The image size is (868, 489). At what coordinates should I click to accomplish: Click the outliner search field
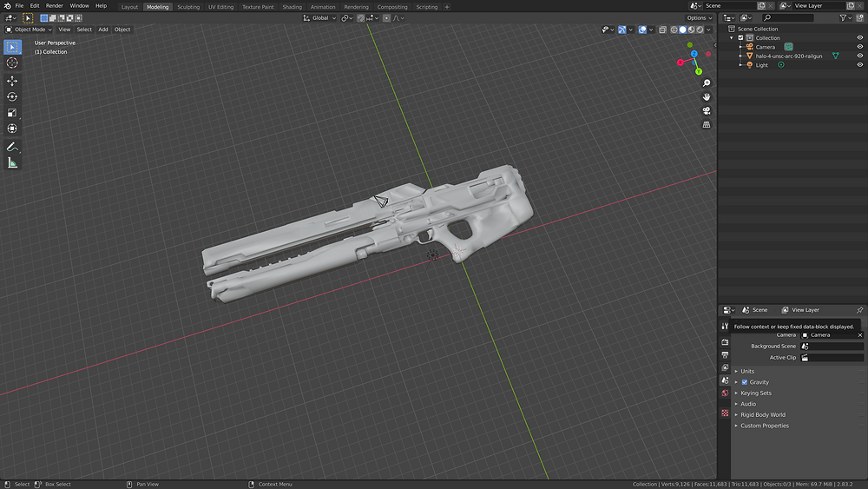(789, 18)
